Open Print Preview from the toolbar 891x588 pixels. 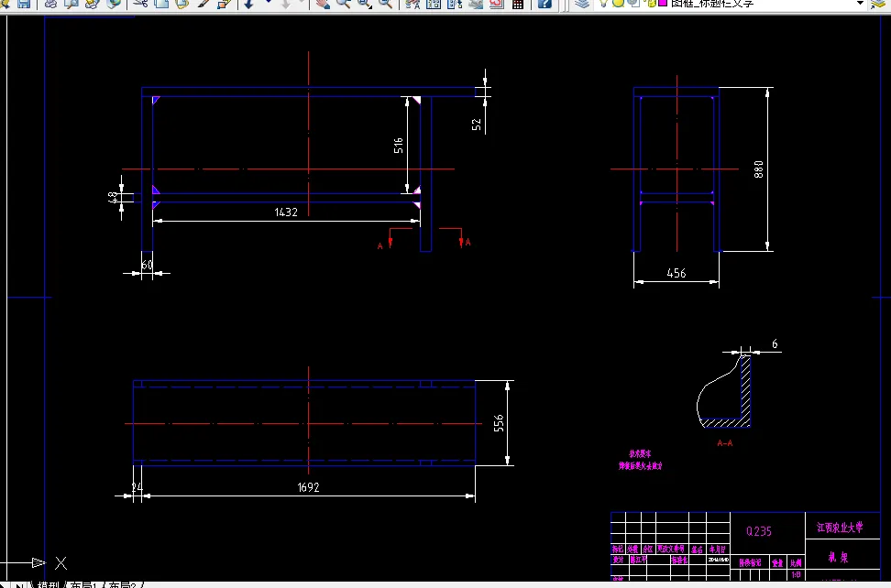[x=71, y=4]
